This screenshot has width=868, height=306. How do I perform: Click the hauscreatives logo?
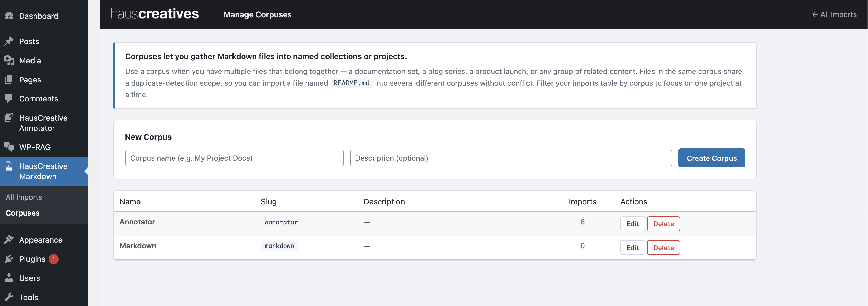pyautogui.click(x=155, y=14)
